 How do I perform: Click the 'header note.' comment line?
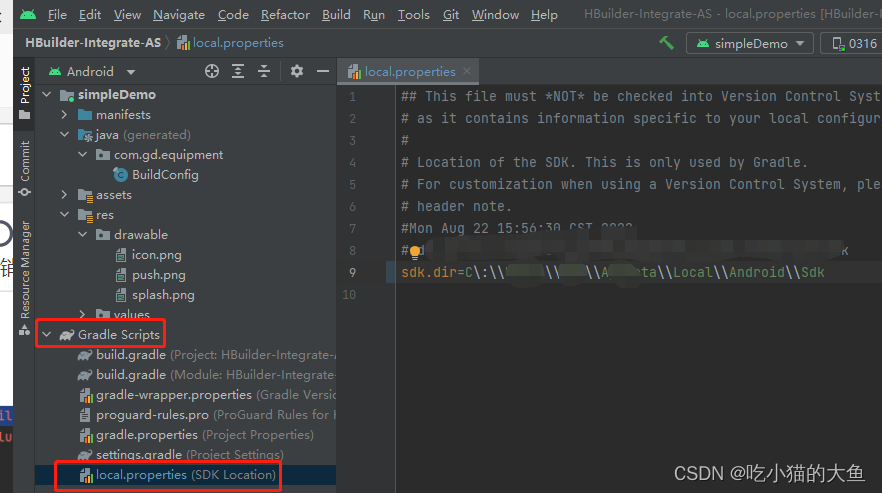[456, 207]
